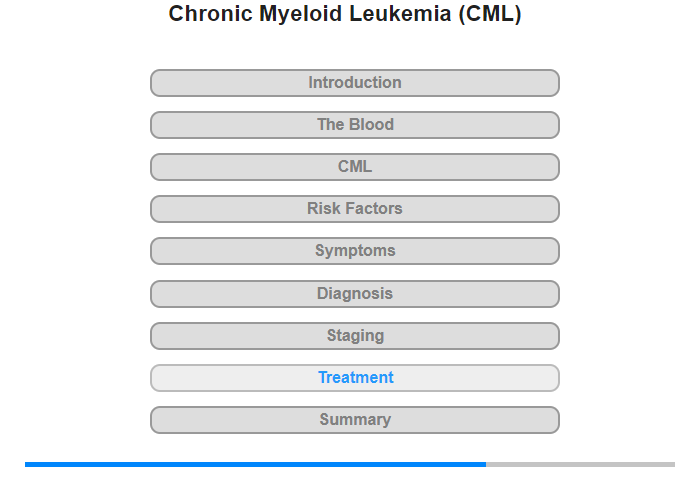
Task: Open the highlighted Treatment section
Action: coord(355,378)
